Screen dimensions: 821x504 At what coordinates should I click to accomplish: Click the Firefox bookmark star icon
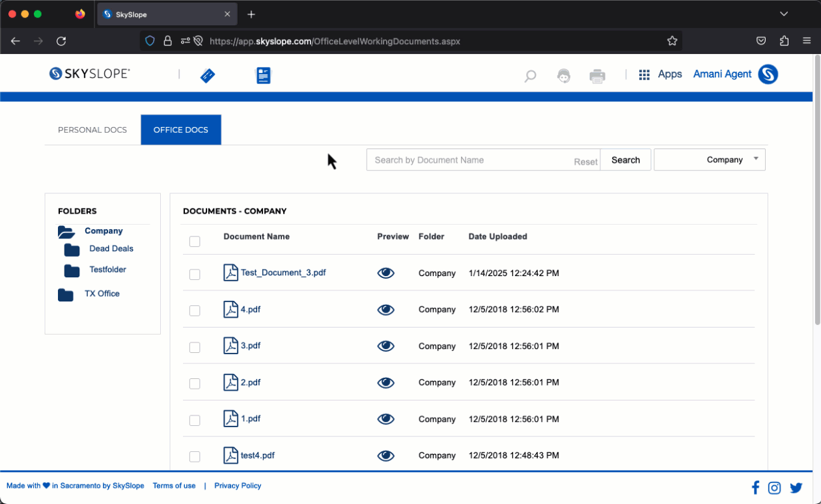click(x=673, y=41)
